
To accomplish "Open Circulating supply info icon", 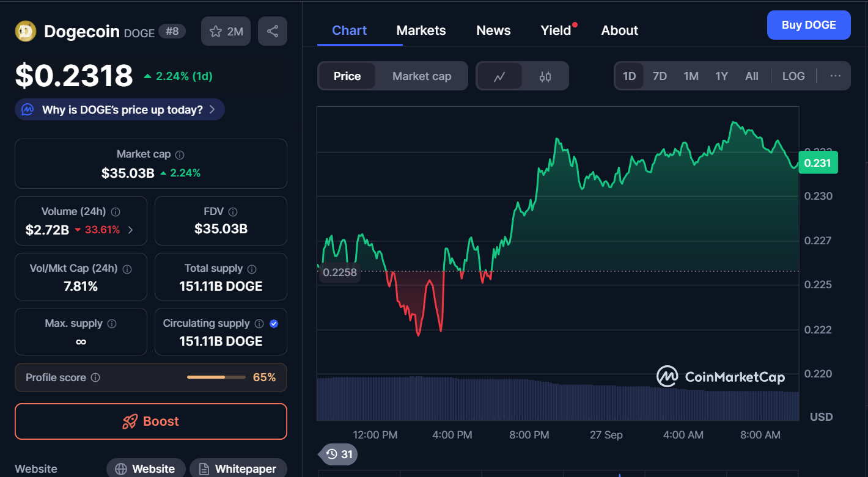I will [259, 324].
